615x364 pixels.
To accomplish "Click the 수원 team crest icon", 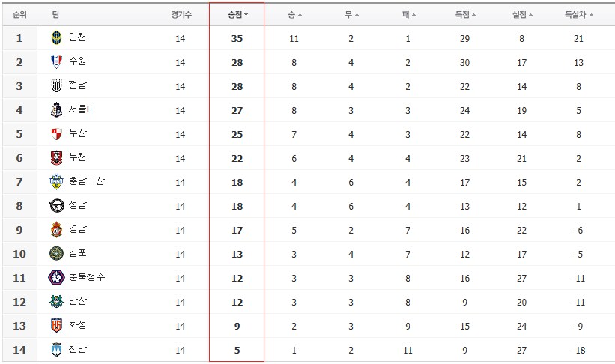I will tap(56, 61).
